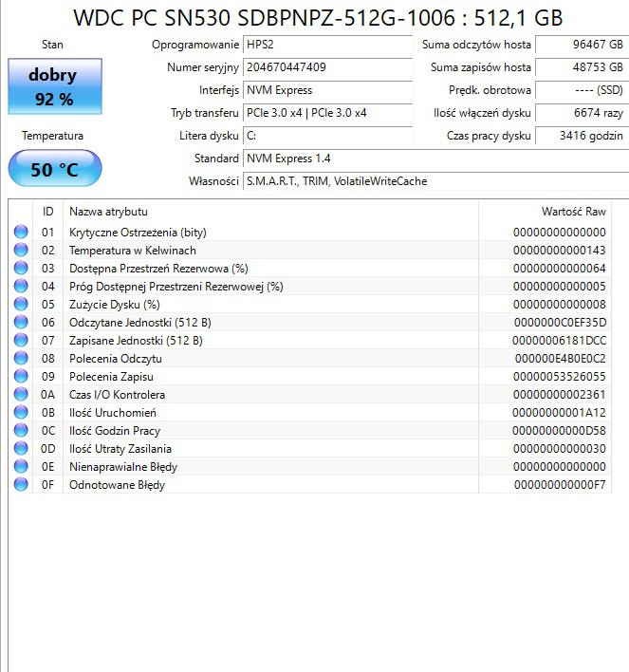Image resolution: width=629 pixels, height=672 pixels.
Task: Click the status dot for Zużycie Dysku row
Action: point(21,304)
